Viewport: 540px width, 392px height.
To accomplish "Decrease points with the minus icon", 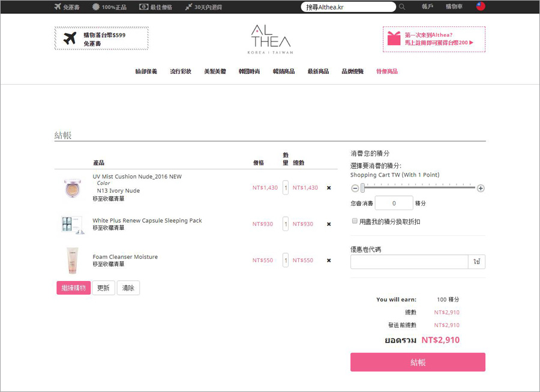I will click(355, 188).
